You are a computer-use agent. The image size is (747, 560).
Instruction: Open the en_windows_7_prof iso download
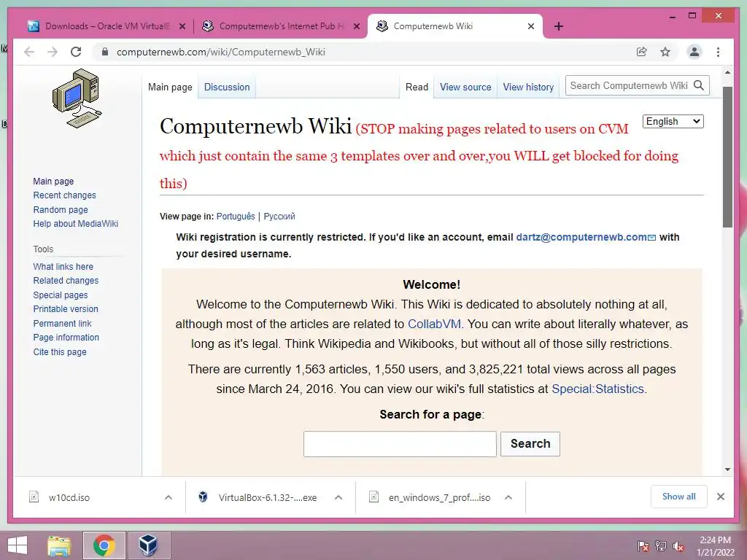tap(439, 497)
